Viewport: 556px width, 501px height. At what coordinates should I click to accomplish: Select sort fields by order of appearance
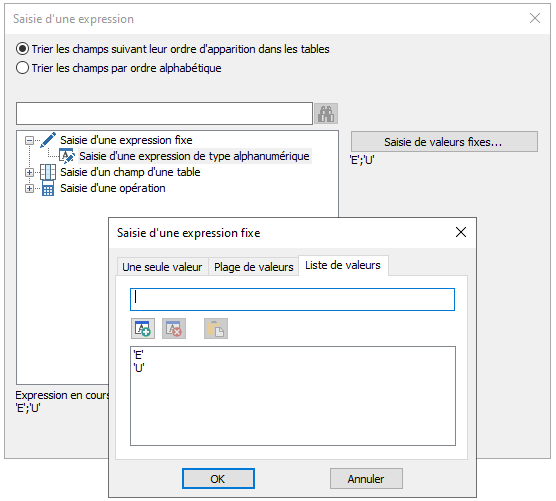[x=22, y=49]
